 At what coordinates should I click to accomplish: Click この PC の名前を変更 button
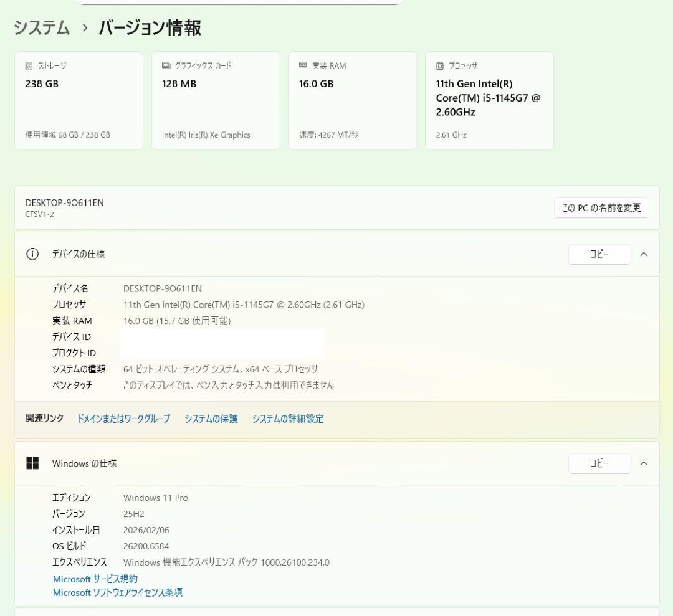[x=601, y=207]
